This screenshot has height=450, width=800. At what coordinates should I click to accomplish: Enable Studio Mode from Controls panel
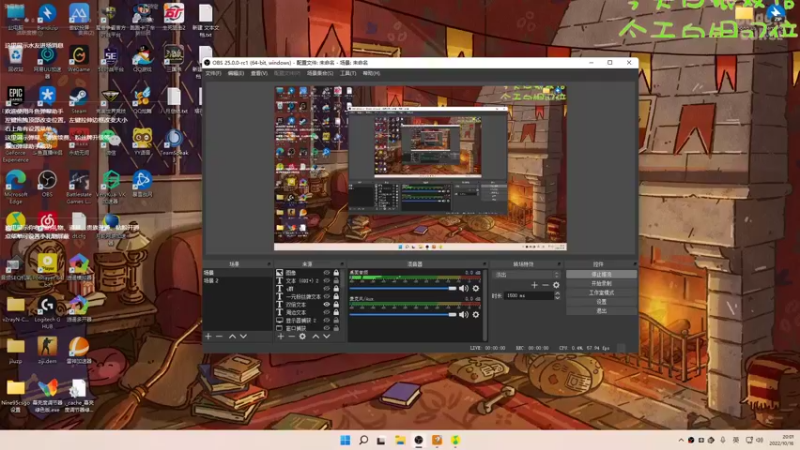tap(602, 293)
